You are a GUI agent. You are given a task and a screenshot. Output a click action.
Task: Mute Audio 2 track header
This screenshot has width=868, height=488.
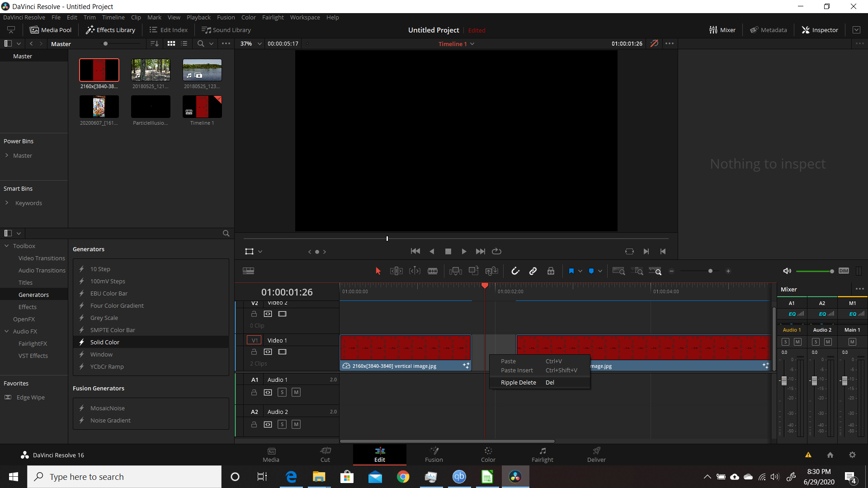click(296, 424)
